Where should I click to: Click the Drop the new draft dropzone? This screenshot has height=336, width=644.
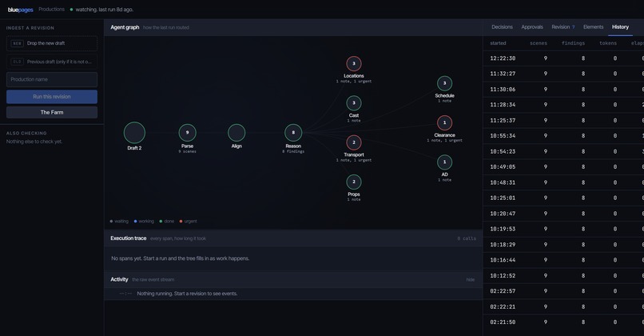point(52,43)
